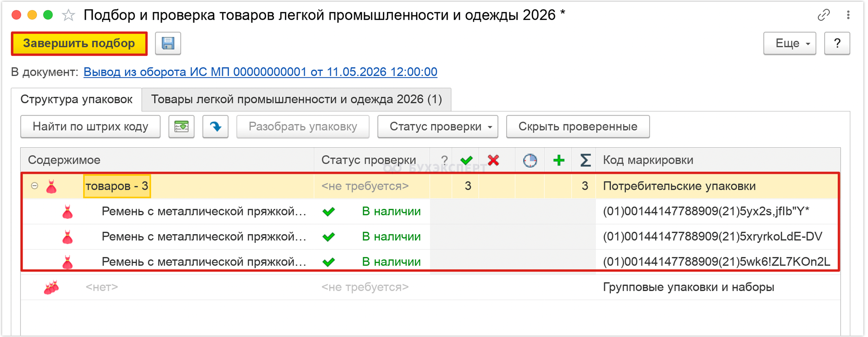
Task: Open 'Вывод из оборота ИС МП' document link
Action: [260, 72]
